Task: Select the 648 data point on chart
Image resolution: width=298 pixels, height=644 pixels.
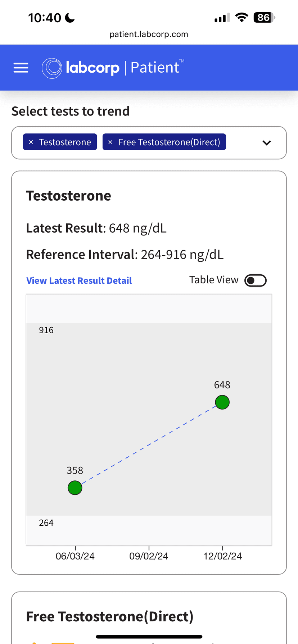Action: 222,402
